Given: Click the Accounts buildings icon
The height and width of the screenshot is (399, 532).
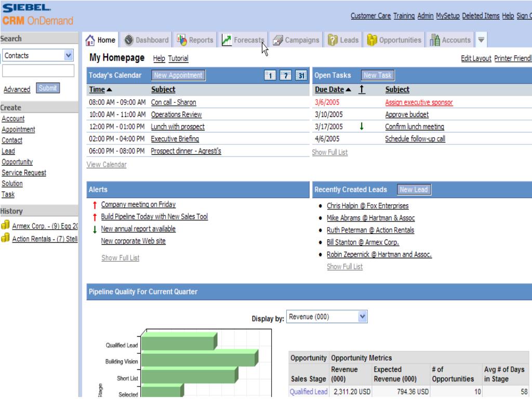Looking at the screenshot, I should [435, 40].
